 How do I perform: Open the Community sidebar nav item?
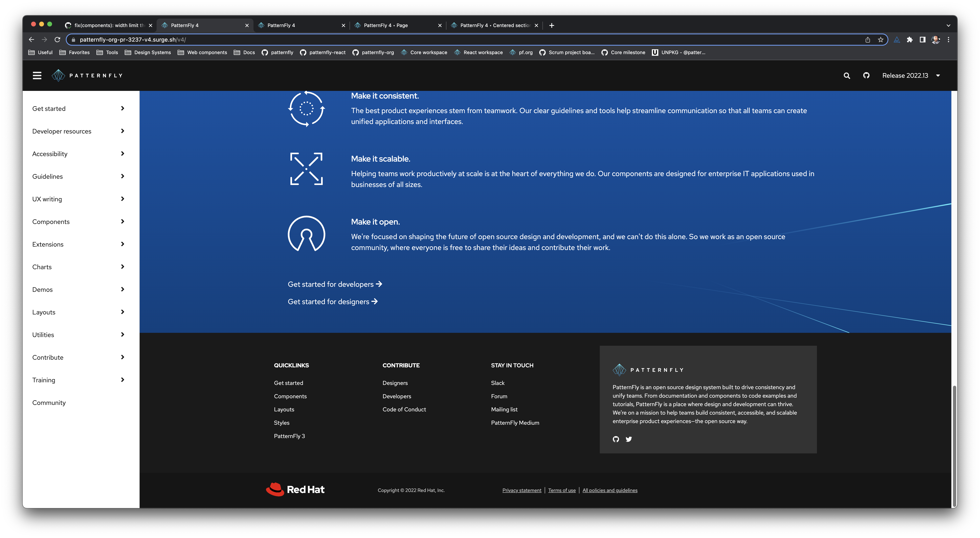49,403
